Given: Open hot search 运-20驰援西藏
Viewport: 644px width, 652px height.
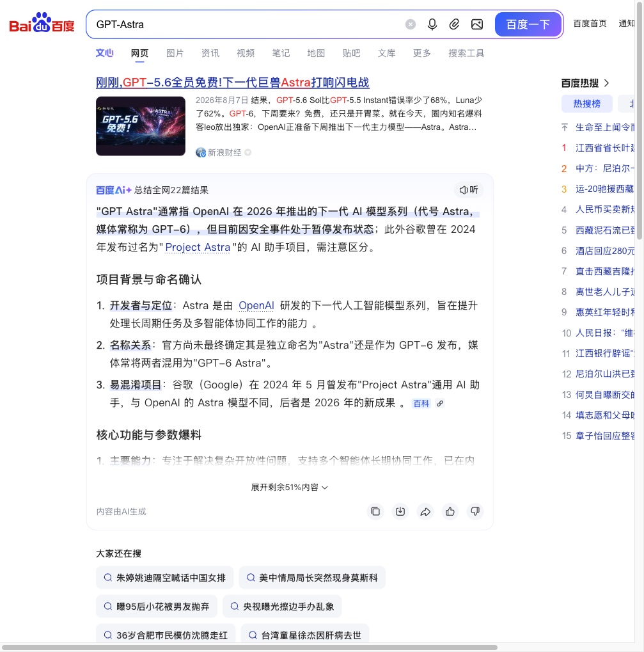Looking at the screenshot, I should click(x=604, y=189).
